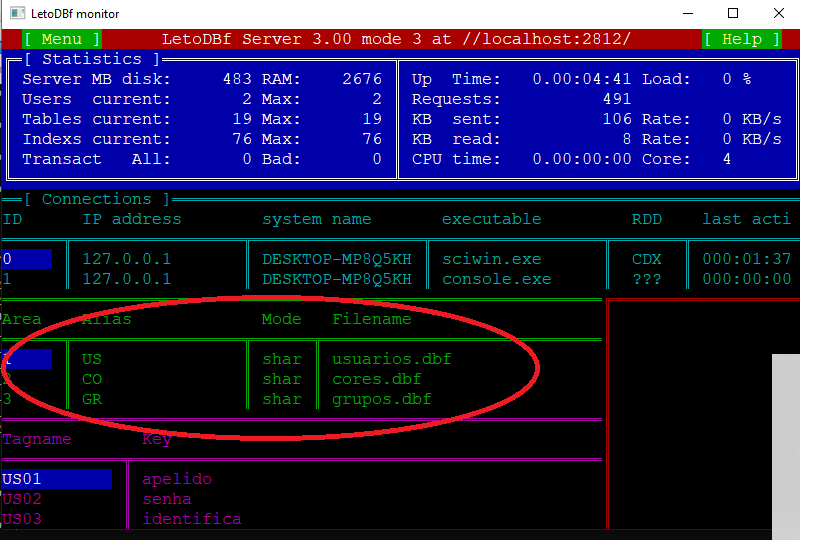Viewport: 819px width, 540px height.
Task: Click RDD value CDX
Action: 647,259
